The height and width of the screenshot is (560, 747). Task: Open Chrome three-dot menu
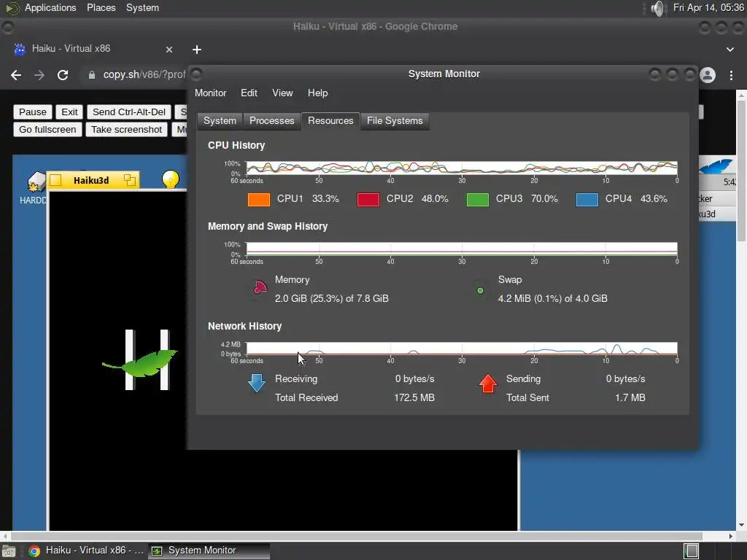click(x=731, y=75)
